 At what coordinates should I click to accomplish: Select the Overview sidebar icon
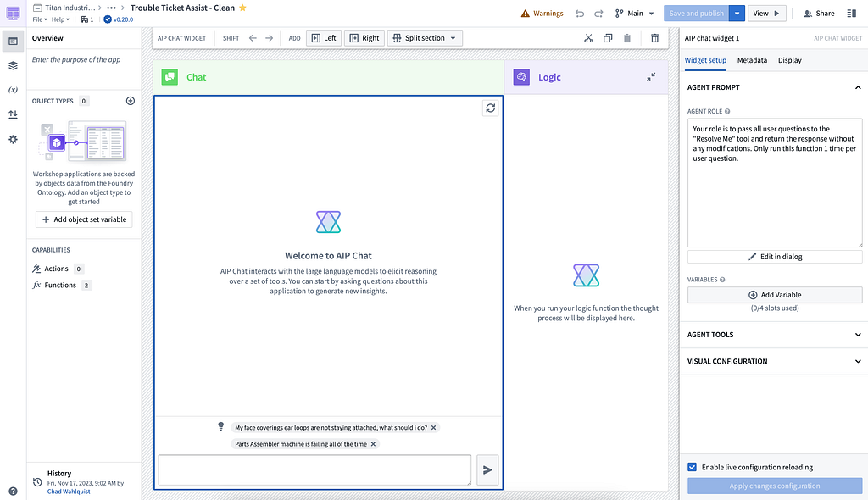[13, 41]
